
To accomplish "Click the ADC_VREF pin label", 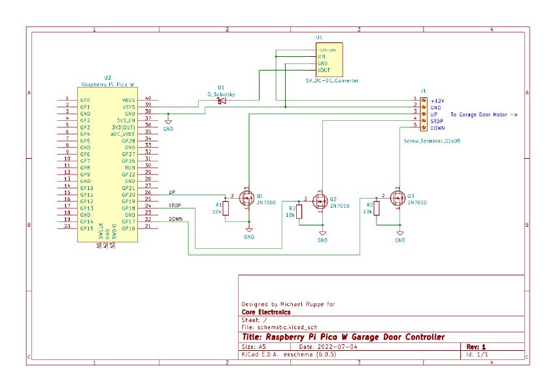I will pos(122,134).
